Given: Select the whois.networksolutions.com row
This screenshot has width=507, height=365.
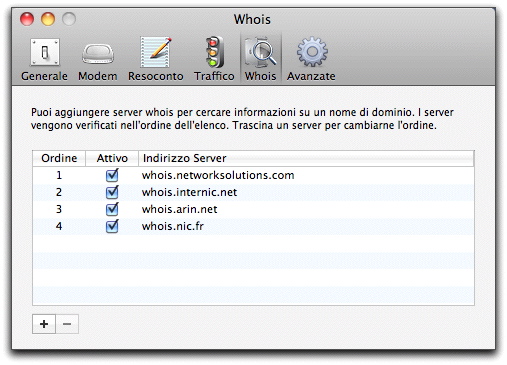Looking at the screenshot, I should [x=253, y=175].
